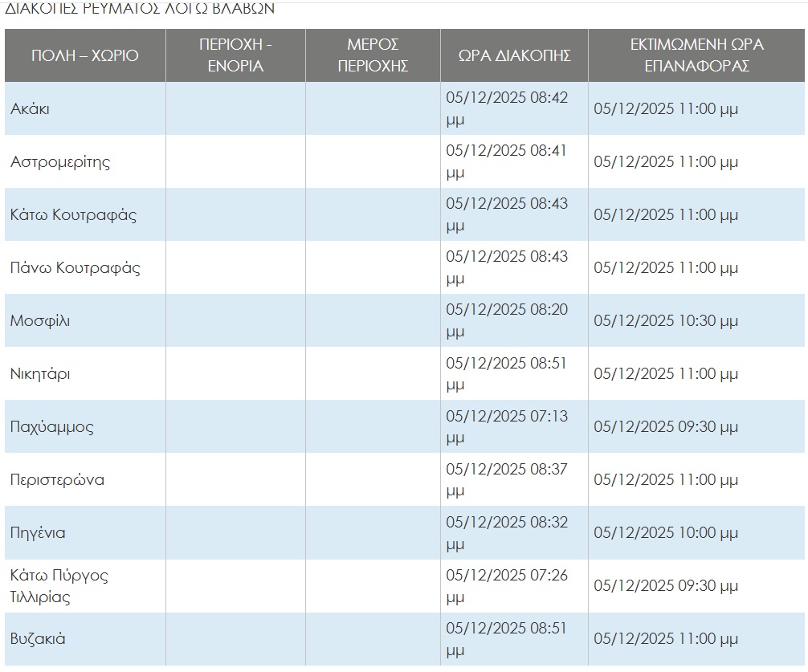Click the 08:20 outage time for Μοσφίλι
Viewport: 808px width, 672px height.
coord(507,310)
